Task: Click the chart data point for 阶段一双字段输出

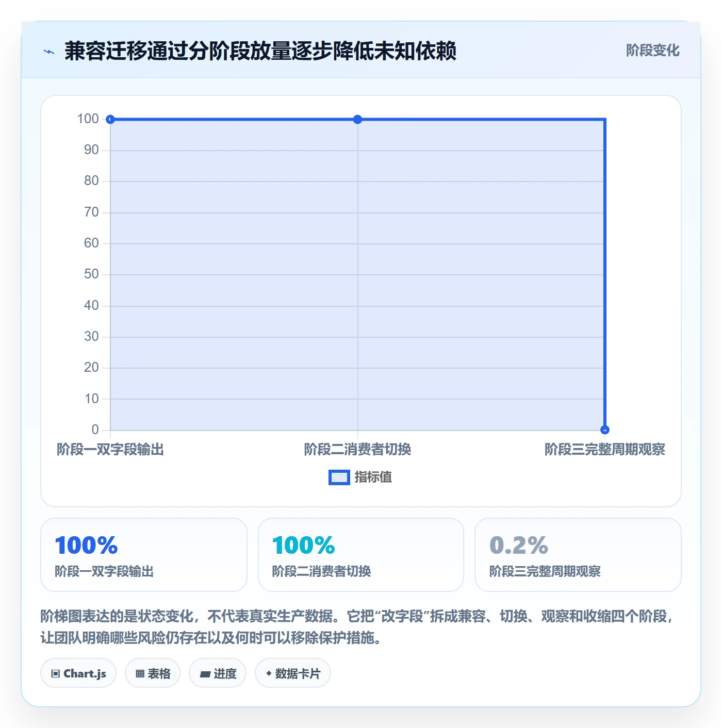Action: (110, 120)
